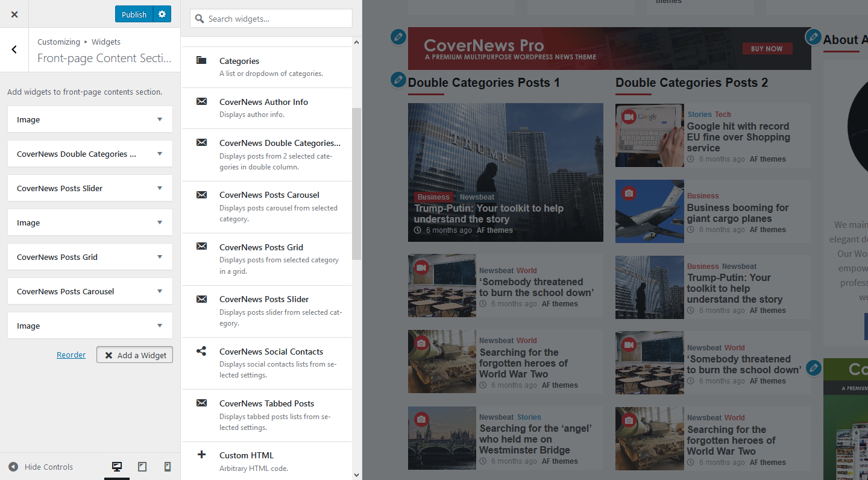Screen dimensions: 868x480
Task: Edit CoverNews Pro banner widget pencil icon
Action: (398, 37)
